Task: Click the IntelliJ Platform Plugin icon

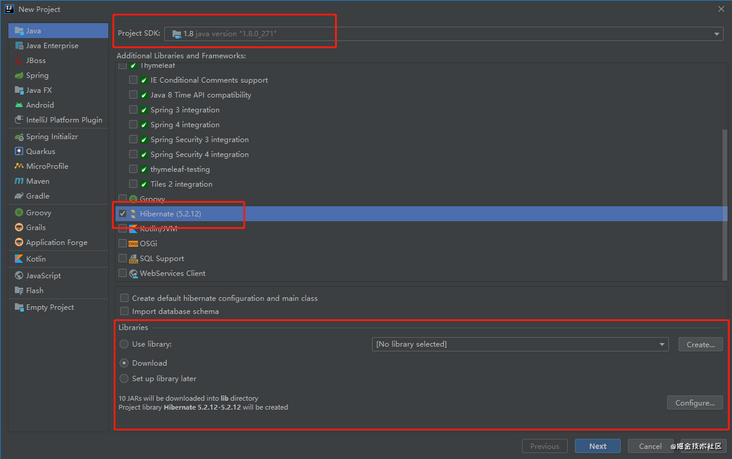Action: [19, 120]
